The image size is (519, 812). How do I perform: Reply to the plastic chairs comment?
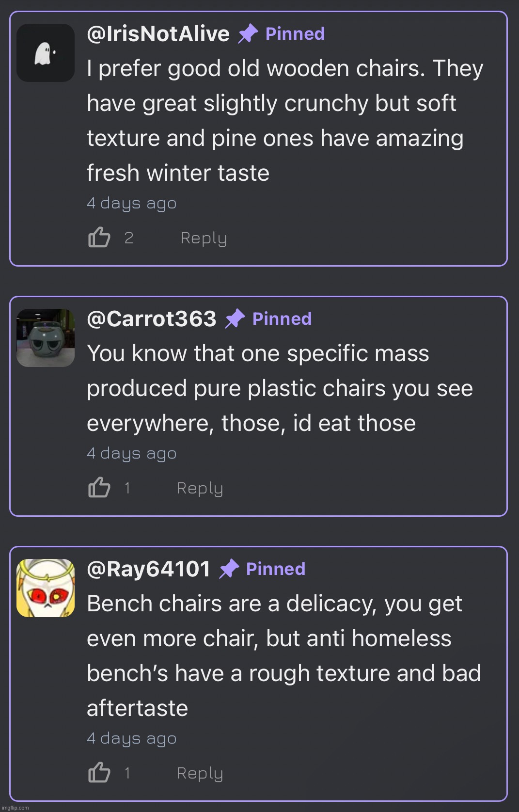pos(200,488)
